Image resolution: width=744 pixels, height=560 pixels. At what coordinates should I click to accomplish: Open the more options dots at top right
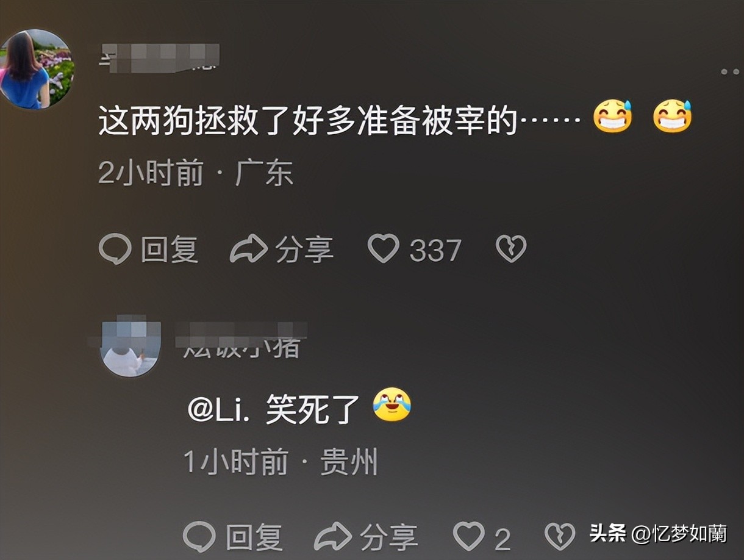[729, 72]
